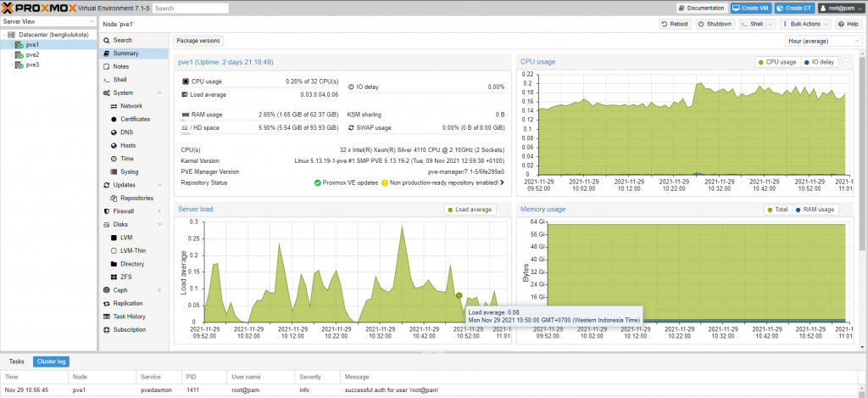Image resolution: width=868 pixels, height=398 pixels.
Task: Click the Task History list icon
Action: [x=107, y=317]
